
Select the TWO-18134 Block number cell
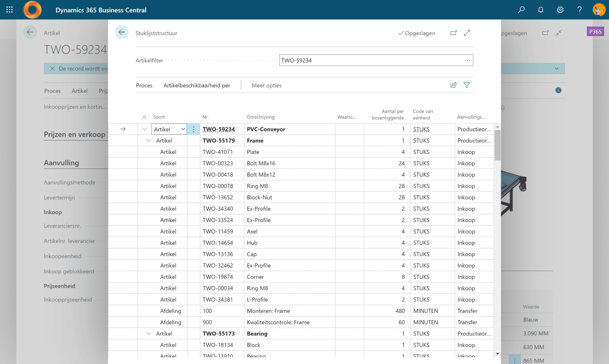click(x=222, y=345)
